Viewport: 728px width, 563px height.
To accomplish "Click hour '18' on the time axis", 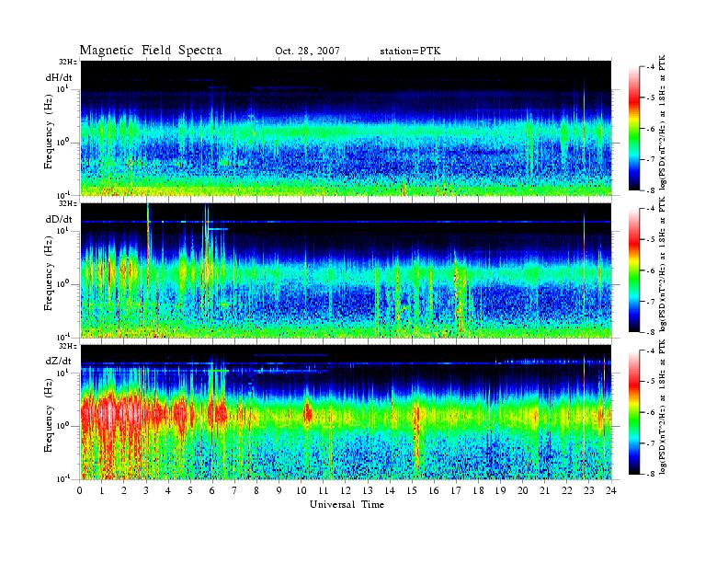I will pyautogui.click(x=479, y=490).
